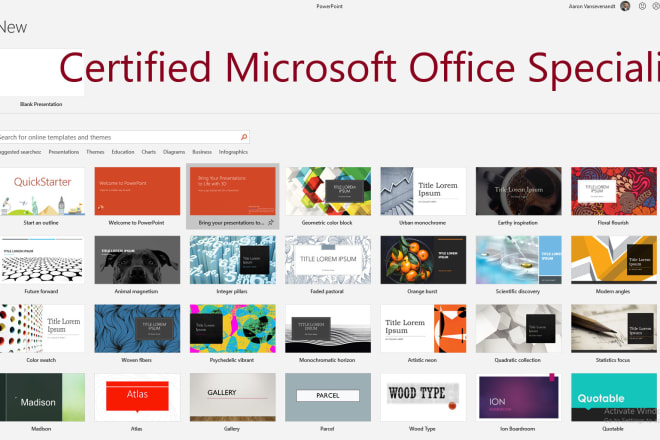Open the Welcome to PowerPoint template

tap(137, 191)
